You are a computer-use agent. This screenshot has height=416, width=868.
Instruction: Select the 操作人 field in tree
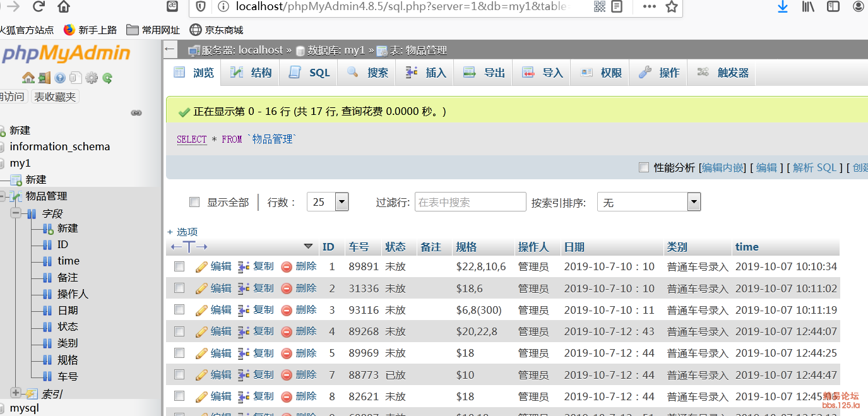[73, 294]
